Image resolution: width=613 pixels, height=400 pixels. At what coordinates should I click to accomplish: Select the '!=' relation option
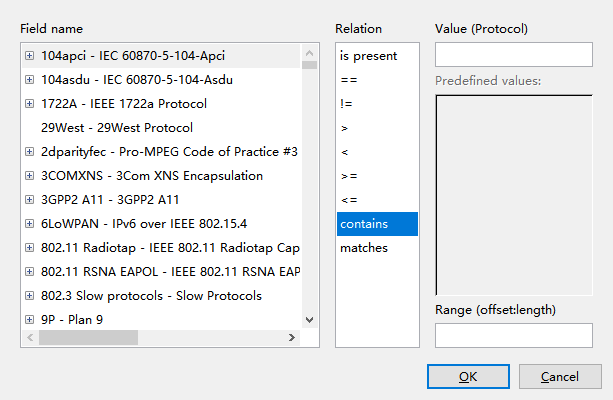pos(348,104)
